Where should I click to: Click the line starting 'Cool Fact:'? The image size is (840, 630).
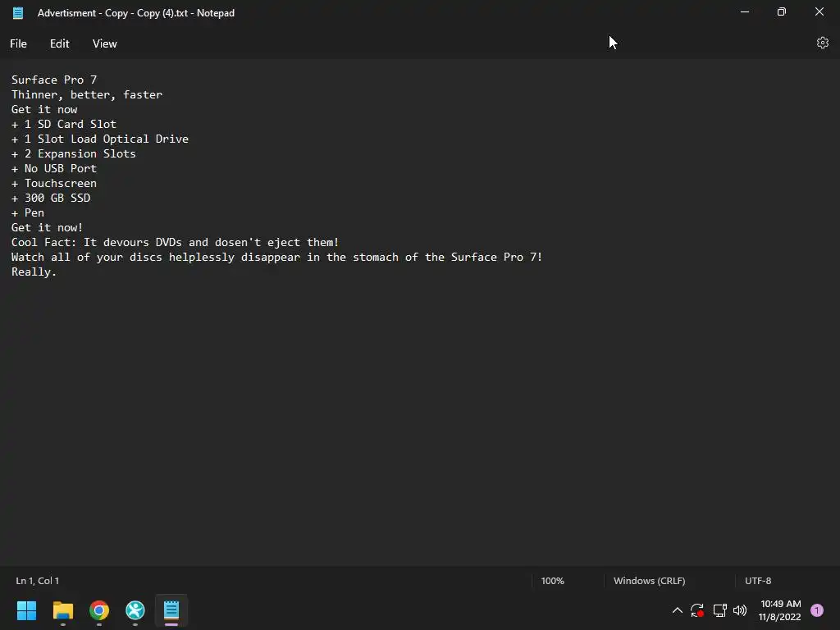[x=176, y=243]
